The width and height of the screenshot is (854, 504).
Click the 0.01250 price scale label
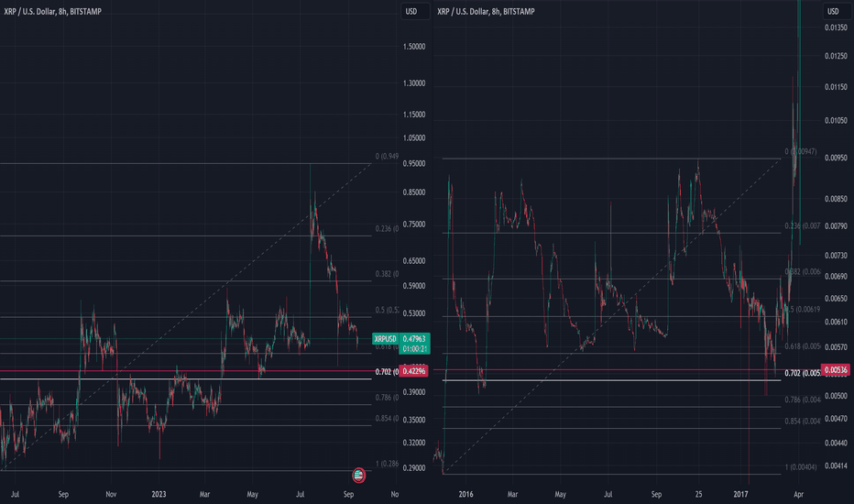click(x=836, y=56)
